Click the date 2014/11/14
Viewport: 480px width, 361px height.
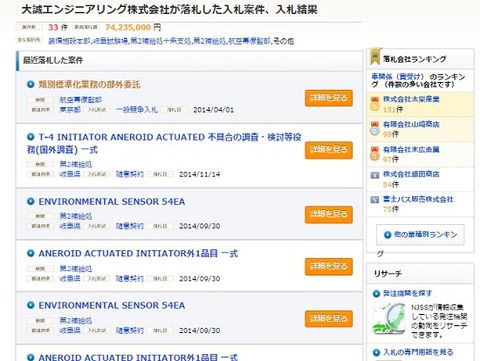[200, 174]
